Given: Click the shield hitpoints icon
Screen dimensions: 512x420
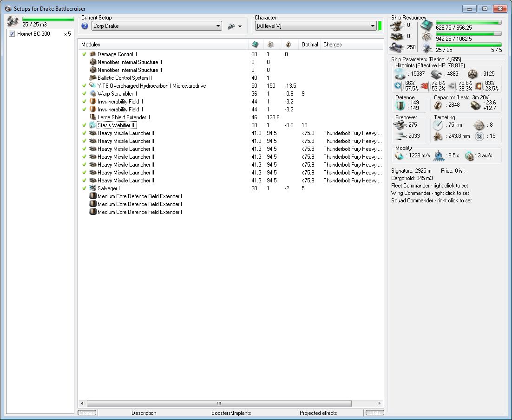Looking at the screenshot, I should pos(400,74).
